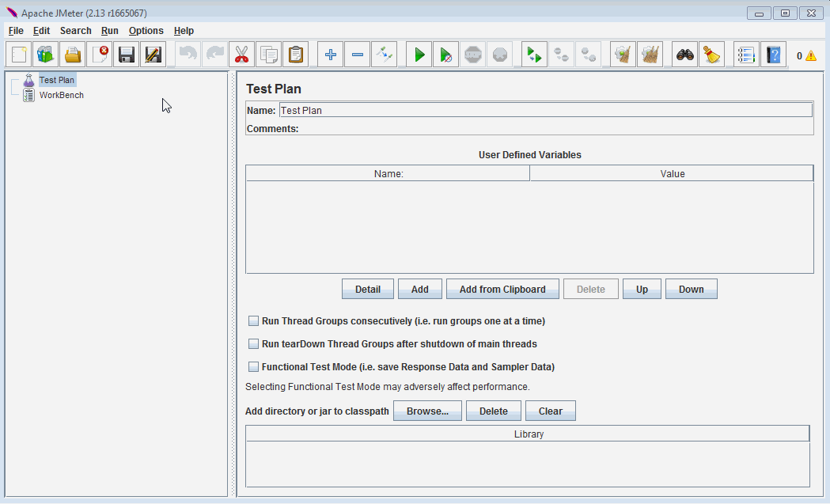Click the Copy icon
Screen dimensions: 830x504
(x=269, y=55)
